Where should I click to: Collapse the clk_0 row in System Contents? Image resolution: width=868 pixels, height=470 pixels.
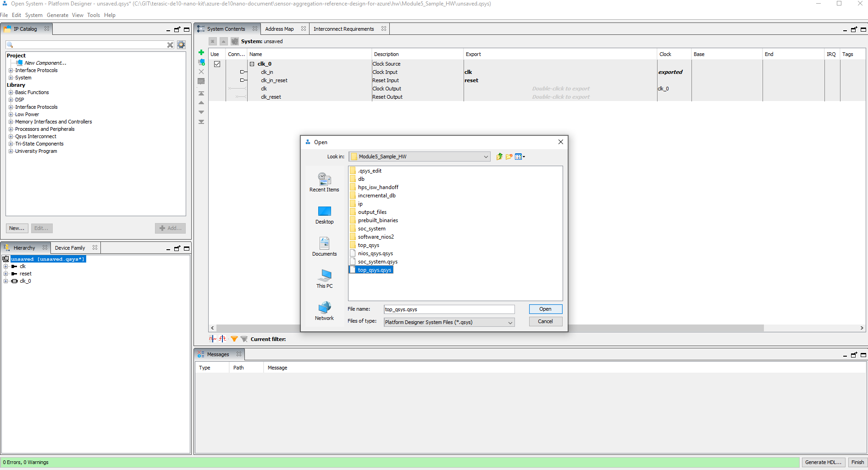(252, 64)
